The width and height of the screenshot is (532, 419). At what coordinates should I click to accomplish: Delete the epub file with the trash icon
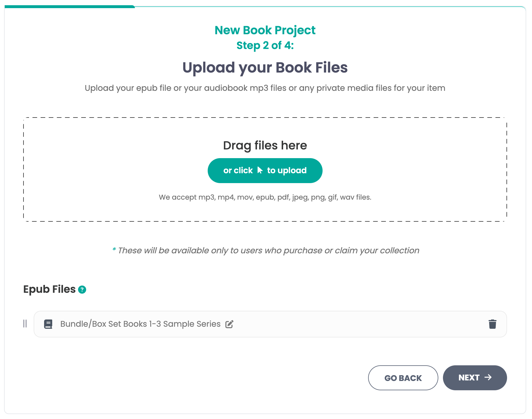coord(493,324)
